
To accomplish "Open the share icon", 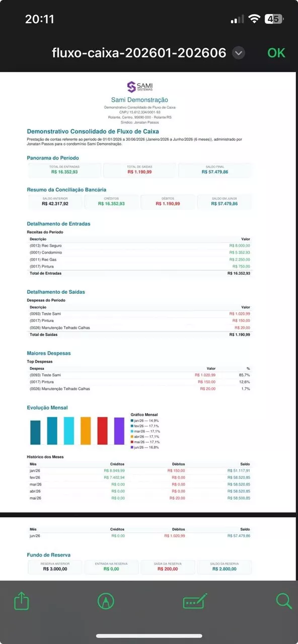I will [21, 601].
